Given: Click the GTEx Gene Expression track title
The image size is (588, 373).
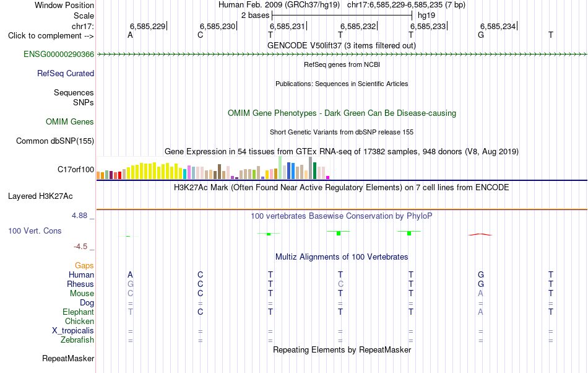Looking at the screenshot, I should [x=342, y=152].
